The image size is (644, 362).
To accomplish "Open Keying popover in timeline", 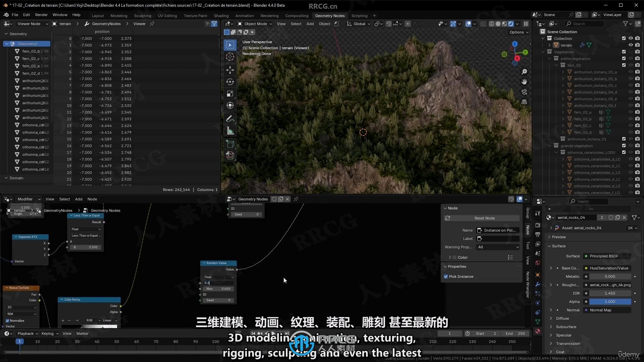I will [49, 334].
